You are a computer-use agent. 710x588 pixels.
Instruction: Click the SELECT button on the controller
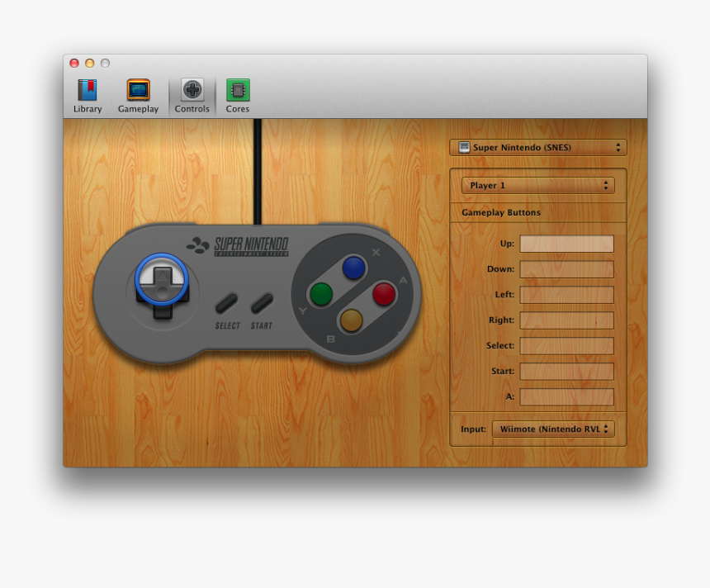pos(226,304)
